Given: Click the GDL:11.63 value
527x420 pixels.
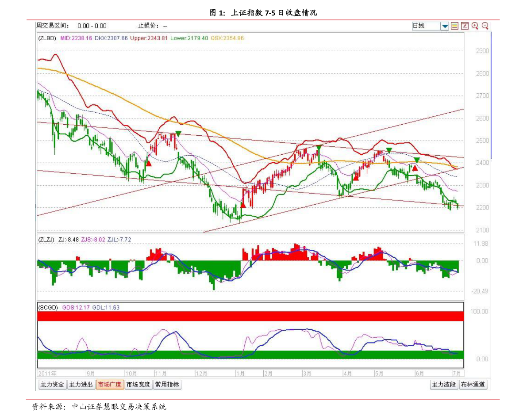Looking at the screenshot, I should [x=106, y=308].
